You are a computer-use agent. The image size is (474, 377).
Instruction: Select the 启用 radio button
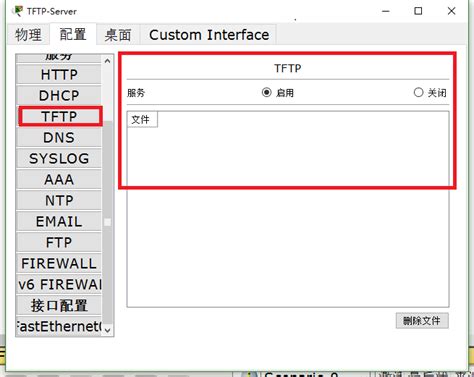click(267, 92)
